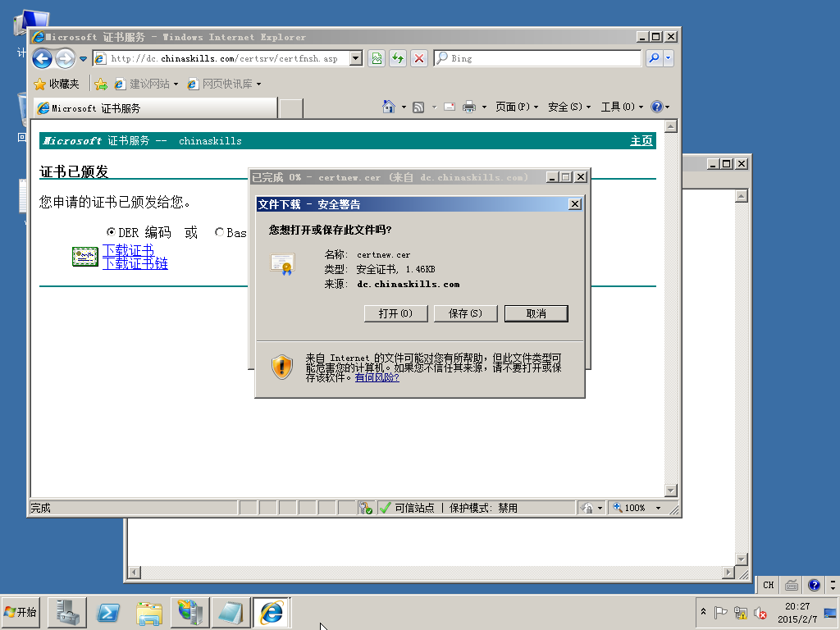The width and height of the screenshot is (840, 630).
Task: Click the scroll down arrow in IE page
Action: pyautogui.click(x=671, y=491)
